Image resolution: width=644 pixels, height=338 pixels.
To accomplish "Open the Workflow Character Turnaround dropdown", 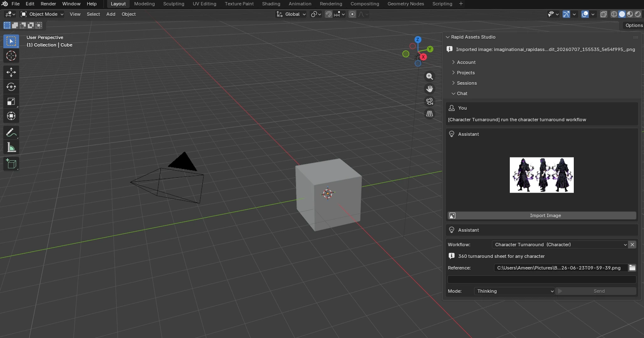I will click(560, 245).
